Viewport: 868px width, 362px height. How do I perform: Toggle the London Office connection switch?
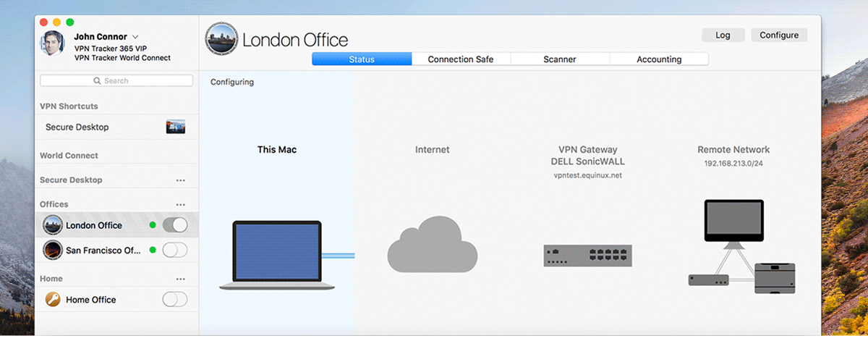[x=175, y=225]
